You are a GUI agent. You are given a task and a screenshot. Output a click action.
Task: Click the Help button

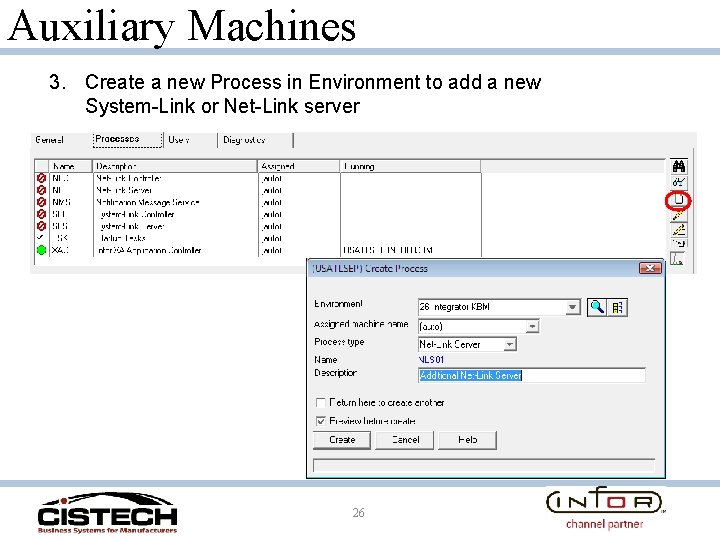467,440
